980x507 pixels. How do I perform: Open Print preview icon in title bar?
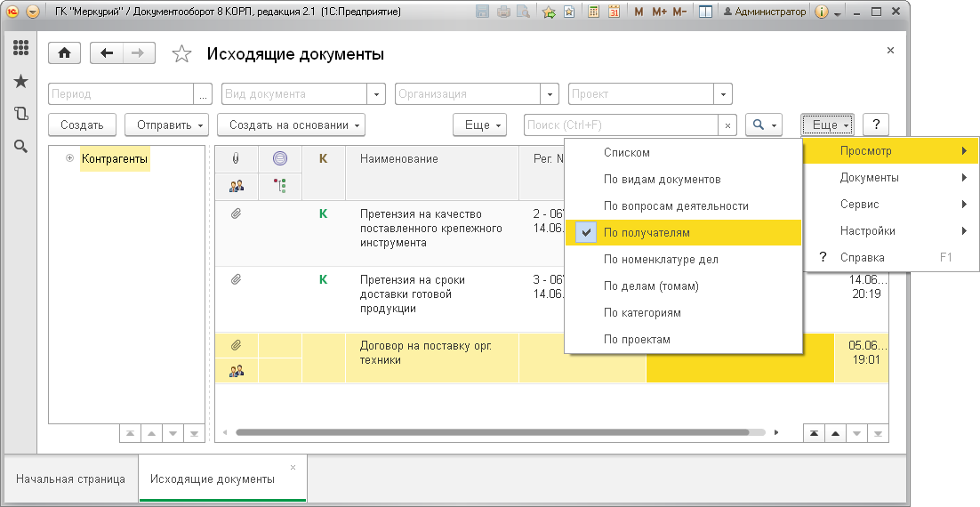coord(523,12)
